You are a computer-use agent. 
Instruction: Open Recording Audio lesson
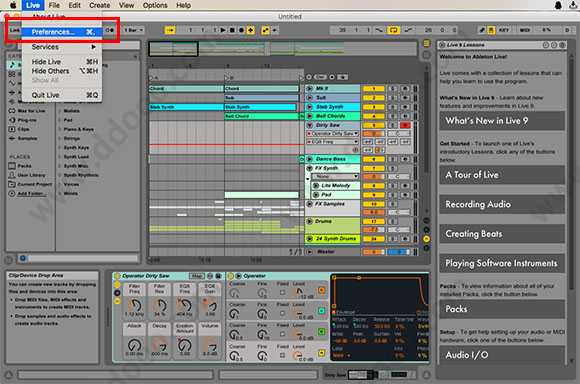pyautogui.click(x=502, y=204)
